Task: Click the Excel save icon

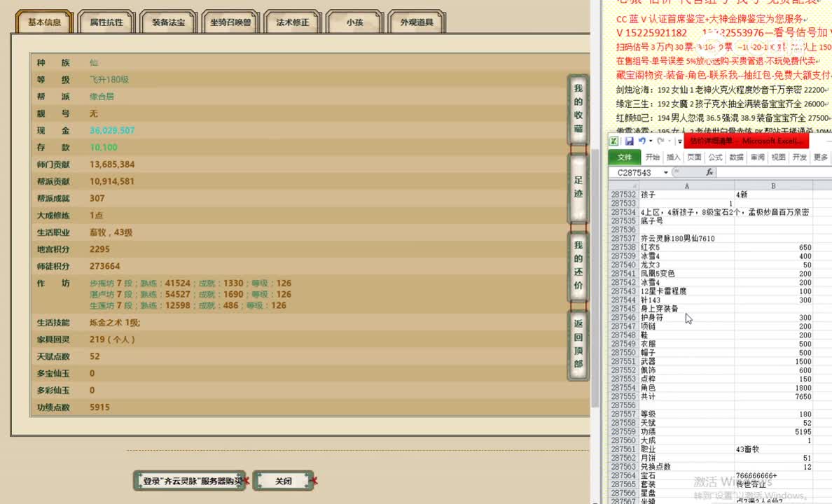Action: tap(629, 141)
